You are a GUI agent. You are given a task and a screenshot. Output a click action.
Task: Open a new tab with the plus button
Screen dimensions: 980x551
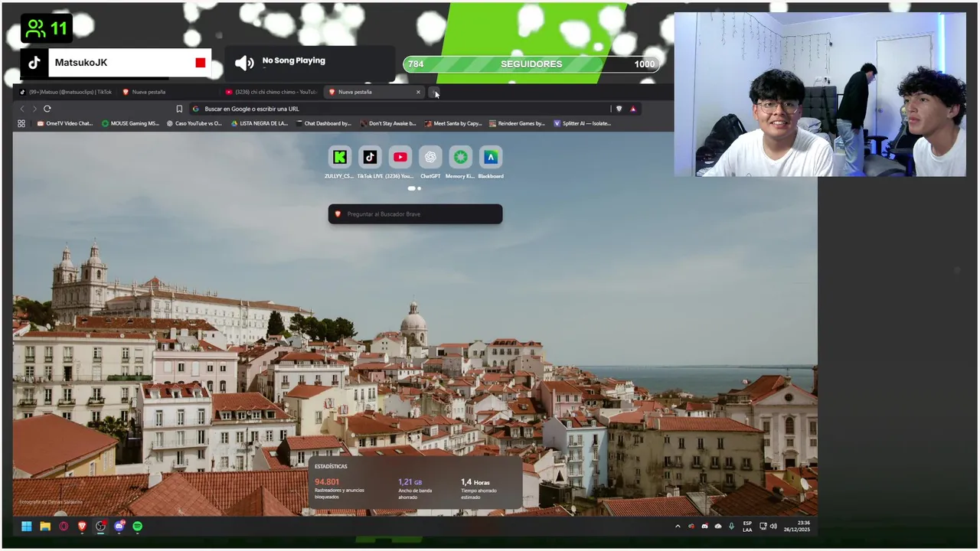point(434,92)
